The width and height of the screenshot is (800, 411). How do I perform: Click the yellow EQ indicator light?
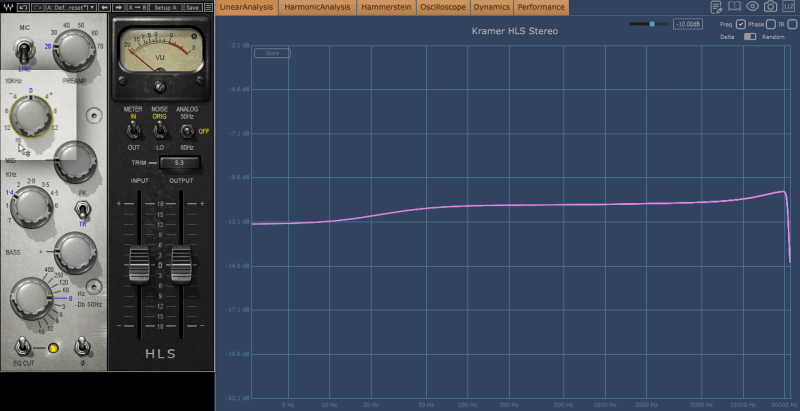pyautogui.click(x=53, y=348)
